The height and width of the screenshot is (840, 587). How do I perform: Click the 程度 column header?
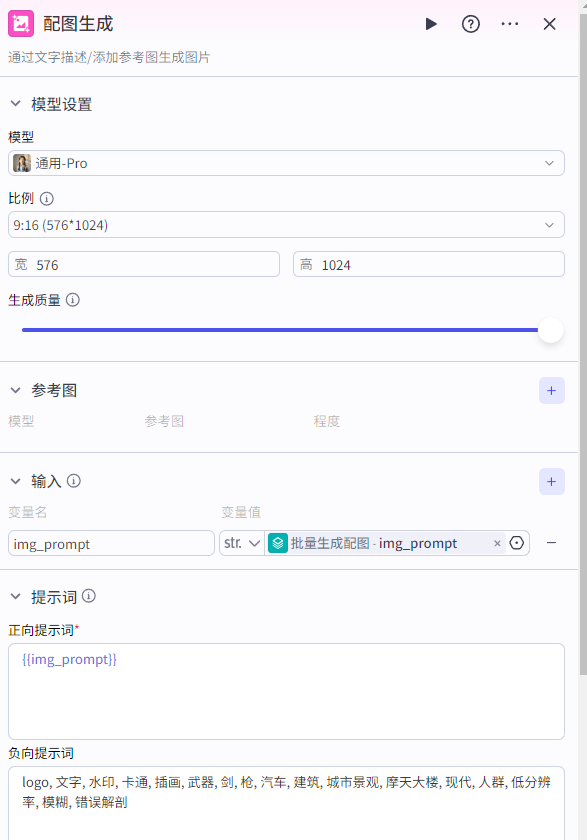point(327,421)
